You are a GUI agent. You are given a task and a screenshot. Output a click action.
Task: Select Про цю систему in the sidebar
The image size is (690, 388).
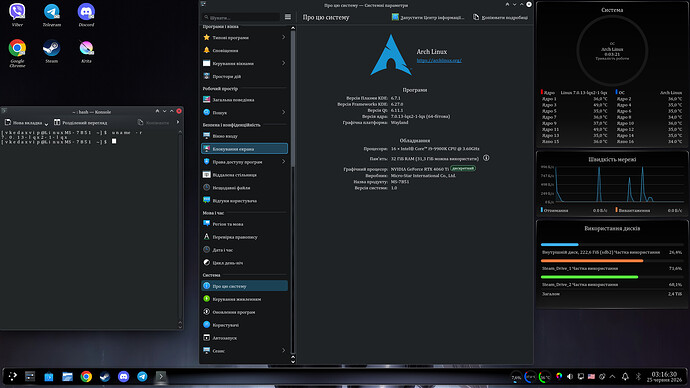coord(245,286)
